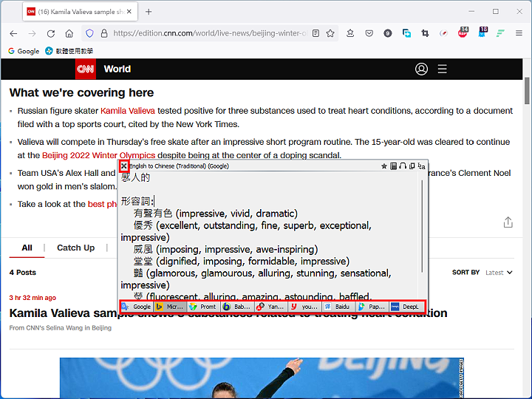Click the figure skater photo
Image resolution: width=532 pixels, height=399 pixels.
tap(262, 378)
